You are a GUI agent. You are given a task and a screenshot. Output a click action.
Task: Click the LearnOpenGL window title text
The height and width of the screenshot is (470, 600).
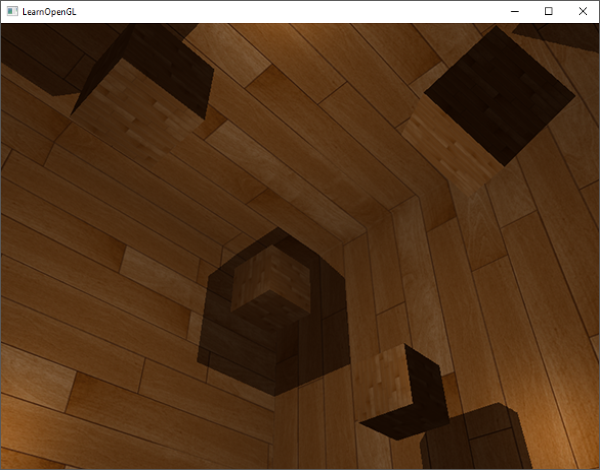pos(49,12)
